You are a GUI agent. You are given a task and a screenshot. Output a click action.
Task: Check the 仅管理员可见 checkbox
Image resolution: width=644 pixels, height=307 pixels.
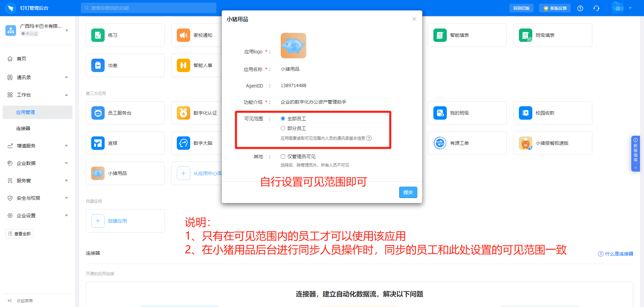[283, 157]
